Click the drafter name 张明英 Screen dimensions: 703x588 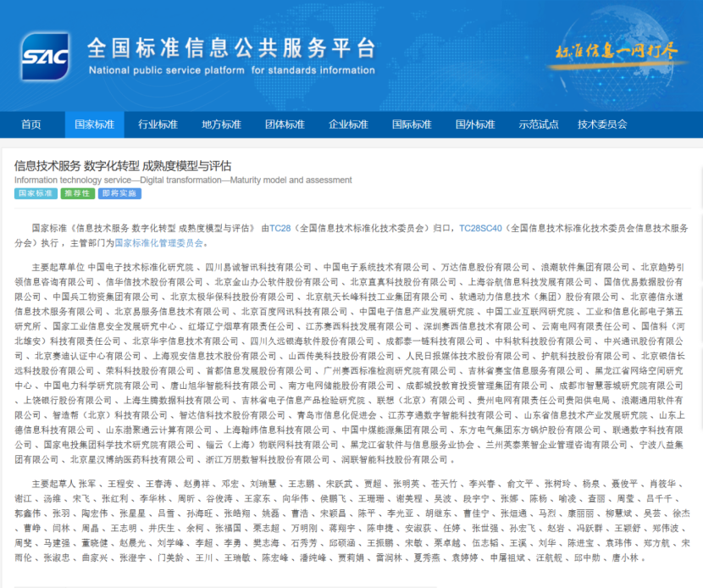click(407, 484)
